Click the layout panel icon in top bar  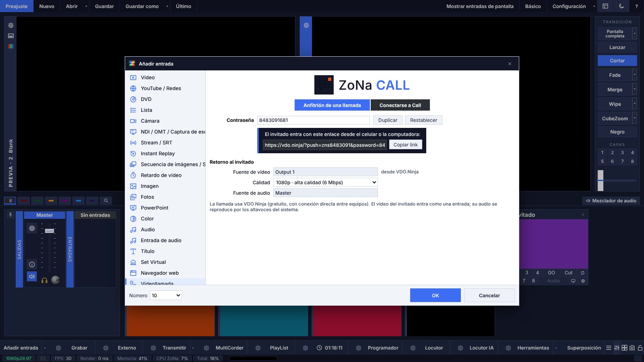(x=605, y=6)
